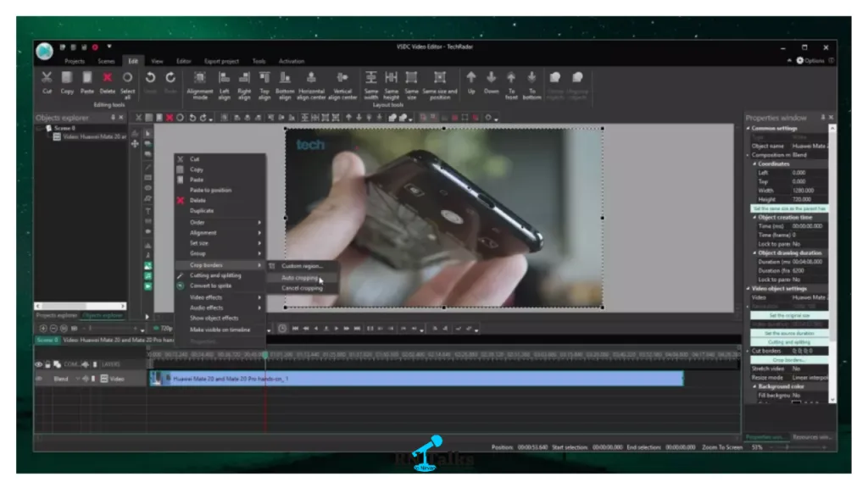The height and width of the screenshot is (488, 868).
Task: Click the Select all icon
Action: [x=127, y=77]
